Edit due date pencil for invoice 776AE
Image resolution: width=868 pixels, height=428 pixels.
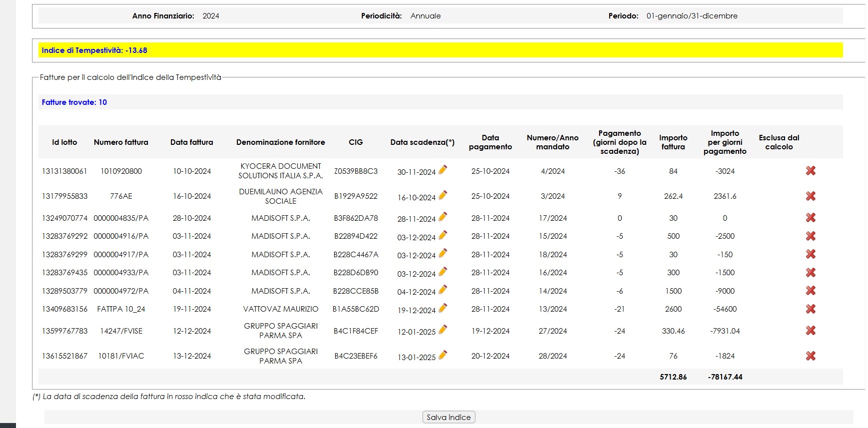pos(443,195)
